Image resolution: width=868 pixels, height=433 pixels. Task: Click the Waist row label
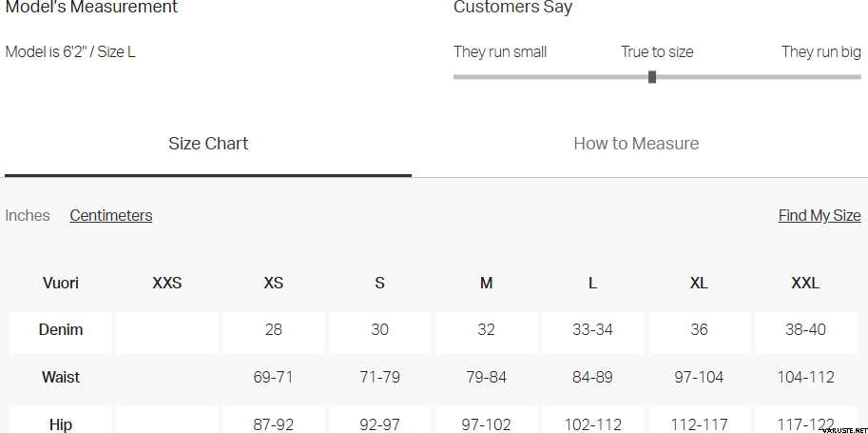tap(61, 378)
